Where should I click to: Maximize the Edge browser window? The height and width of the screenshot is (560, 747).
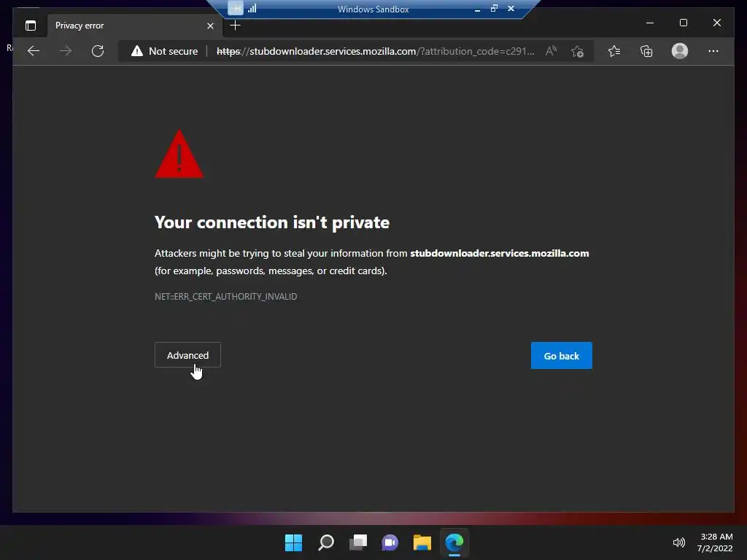click(683, 23)
